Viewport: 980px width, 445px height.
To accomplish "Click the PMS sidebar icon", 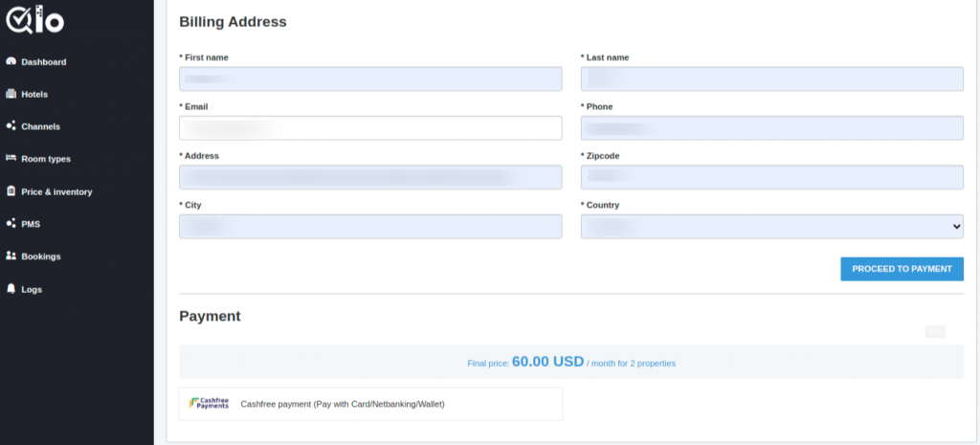I will pyautogui.click(x=11, y=223).
